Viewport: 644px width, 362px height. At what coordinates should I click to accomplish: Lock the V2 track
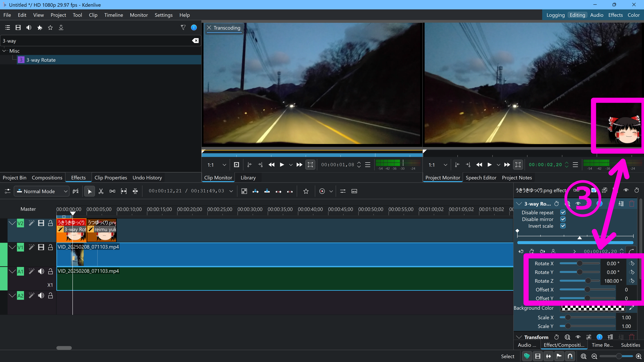pos(50,223)
